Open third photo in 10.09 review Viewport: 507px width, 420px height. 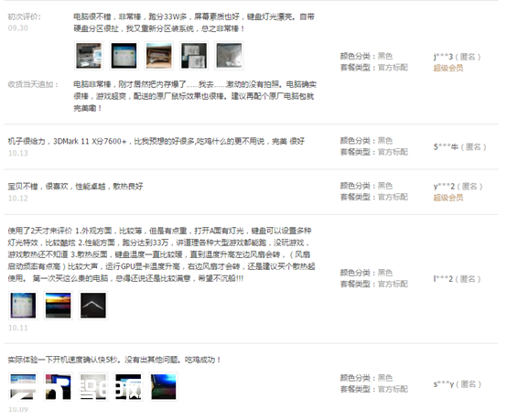[x=92, y=386]
